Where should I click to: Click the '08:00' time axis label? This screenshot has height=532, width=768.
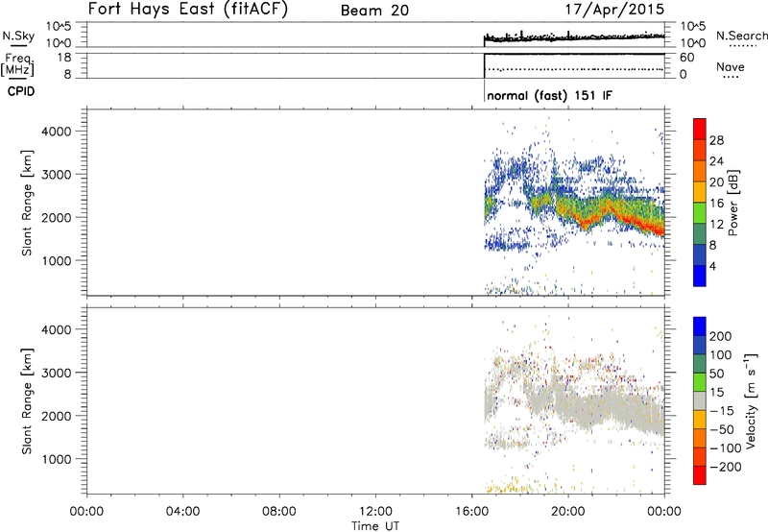point(278,512)
